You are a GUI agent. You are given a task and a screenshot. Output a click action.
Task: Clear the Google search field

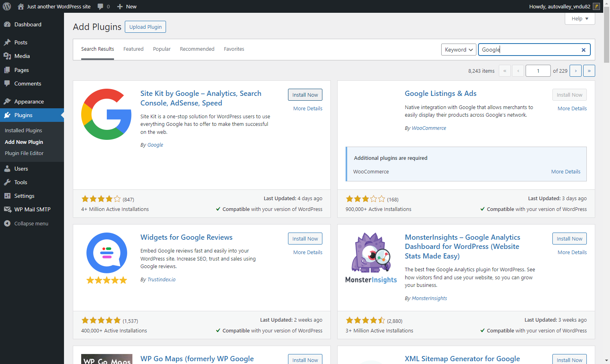click(x=584, y=50)
